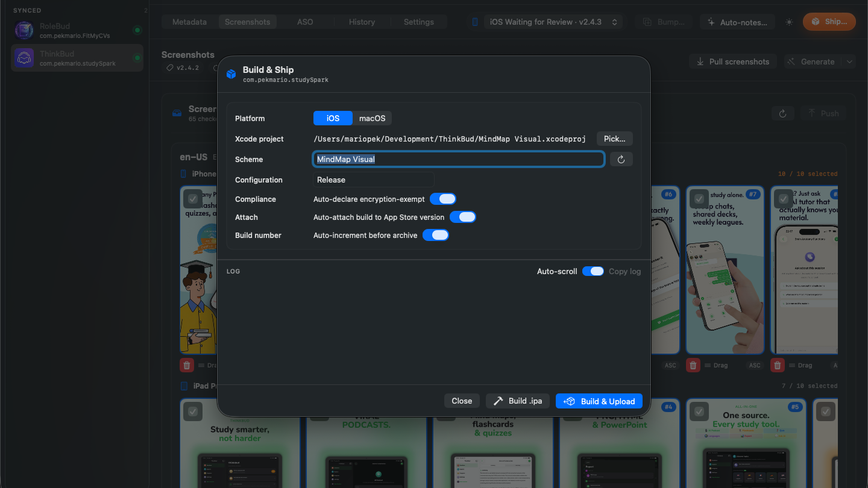868x488 pixels.
Task: Switch to the Screenshots tab
Action: coord(247,22)
